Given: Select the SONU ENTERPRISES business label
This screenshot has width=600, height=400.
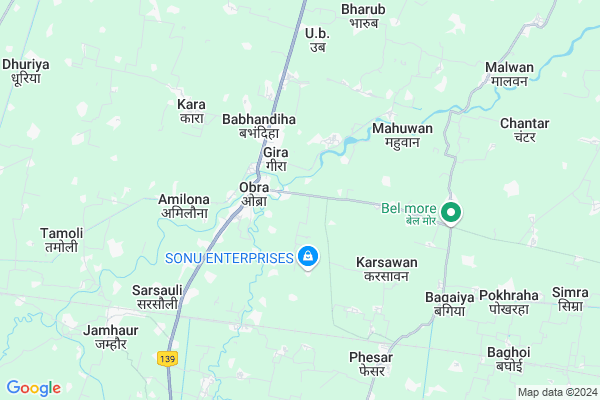Looking at the screenshot, I should [x=229, y=258].
